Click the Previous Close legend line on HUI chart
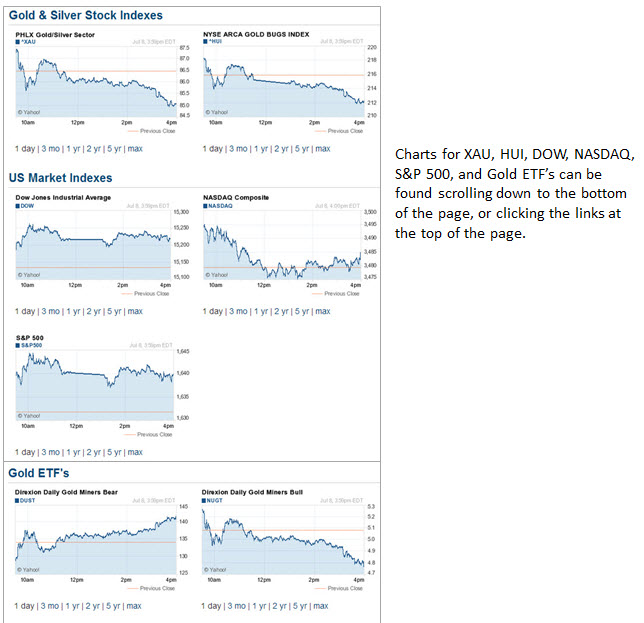The width and height of the screenshot is (644, 623). tap(317, 131)
